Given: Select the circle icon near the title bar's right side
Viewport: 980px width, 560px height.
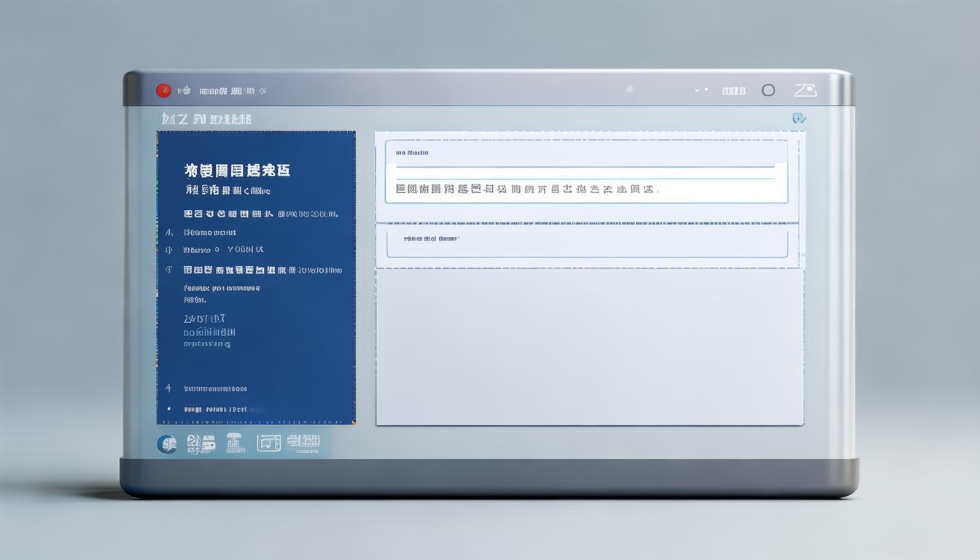Looking at the screenshot, I should pos(768,90).
